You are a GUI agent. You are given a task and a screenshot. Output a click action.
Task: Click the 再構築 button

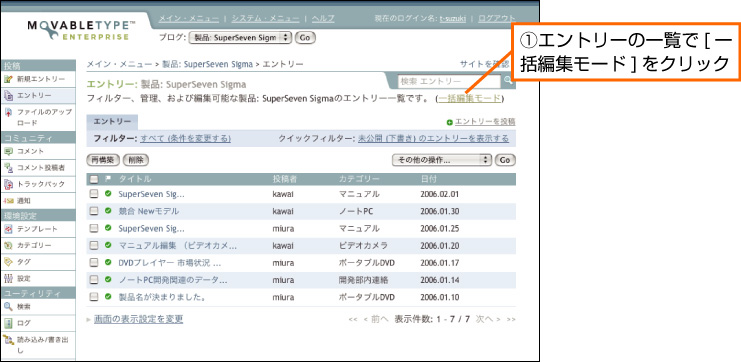coord(103,160)
